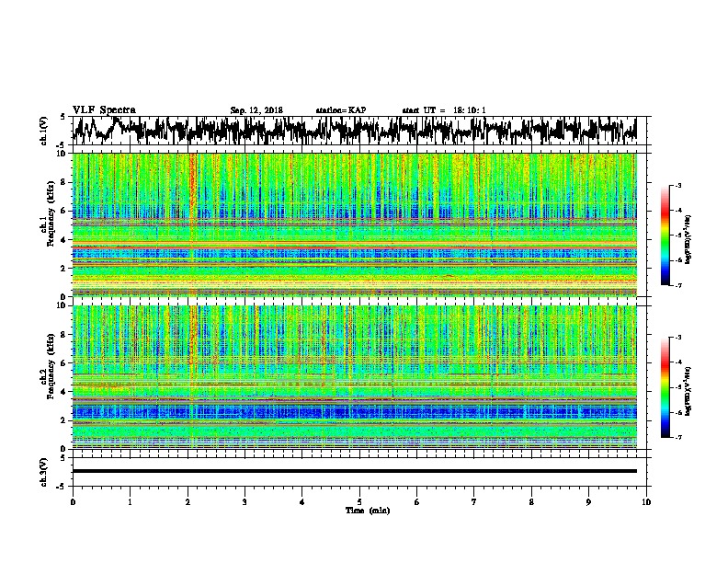The width and height of the screenshot is (728, 563).
Task: Click the ch.1 spectrogram color scale bar
Action: pos(665,236)
